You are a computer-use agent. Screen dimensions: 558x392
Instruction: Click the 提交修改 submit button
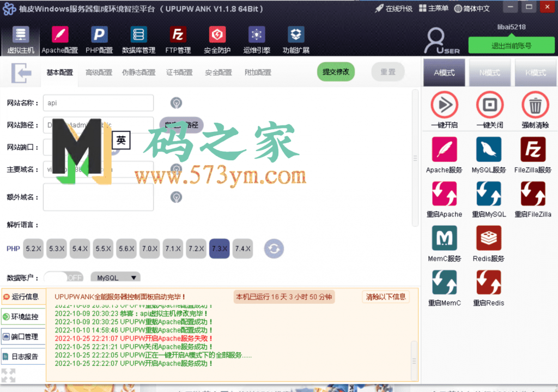[x=336, y=71]
